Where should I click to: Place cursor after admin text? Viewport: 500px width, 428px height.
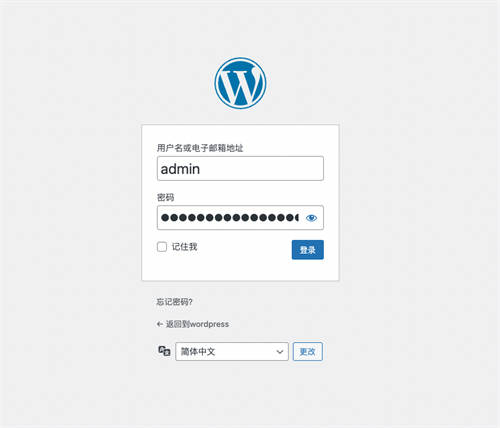coord(201,169)
